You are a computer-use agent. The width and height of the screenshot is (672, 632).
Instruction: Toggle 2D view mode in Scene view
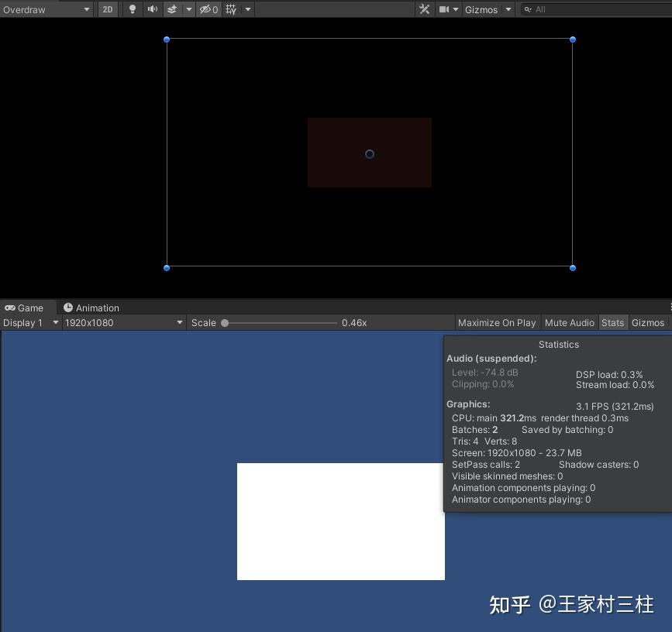(107, 9)
